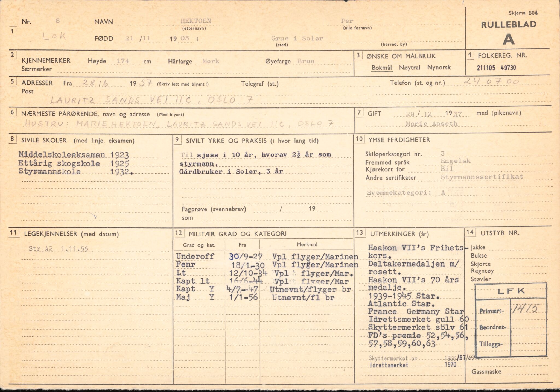Click Ettårig skogskole 1925
The image size is (560, 392).
click(x=74, y=163)
